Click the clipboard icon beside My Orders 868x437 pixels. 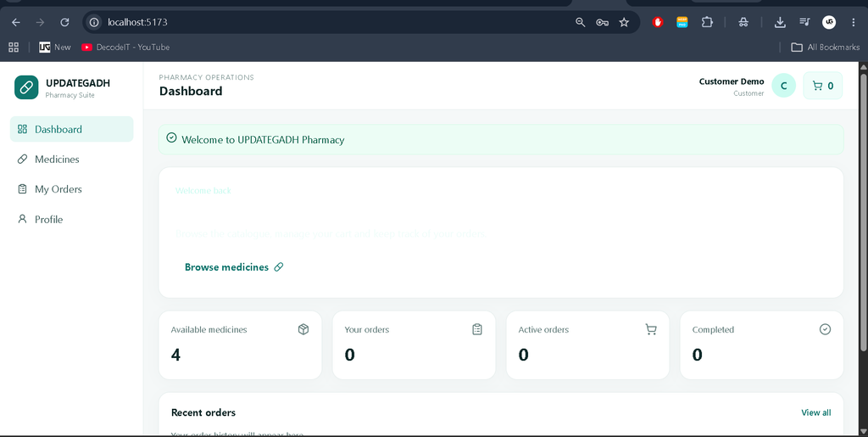point(22,189)
